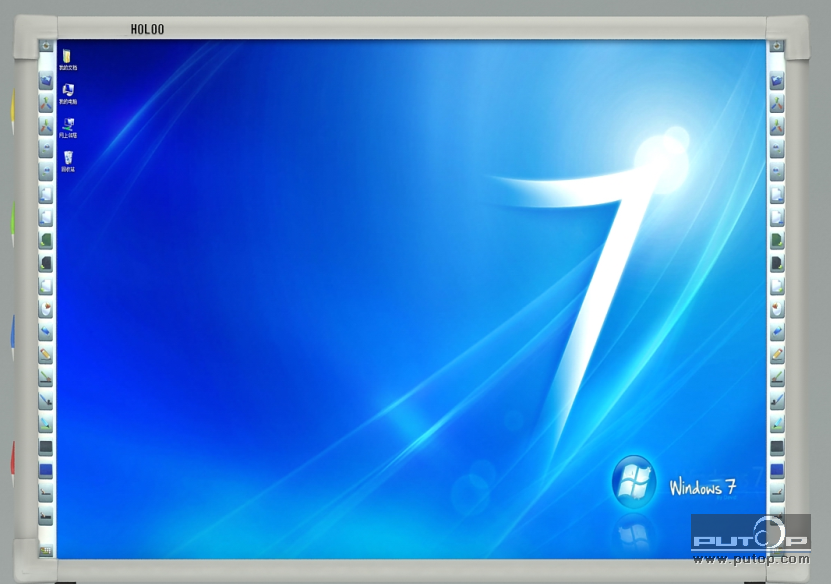Select eraser tool in left toolbar
The height and width of the screenshot is (584, 831).
tap(46, 332)
